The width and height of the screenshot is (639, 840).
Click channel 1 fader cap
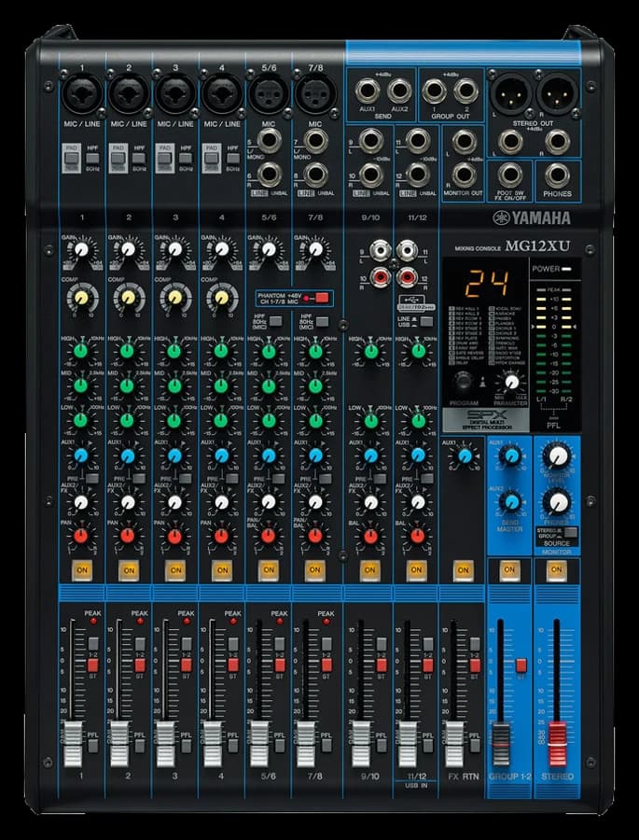click(x=74, y=744)
